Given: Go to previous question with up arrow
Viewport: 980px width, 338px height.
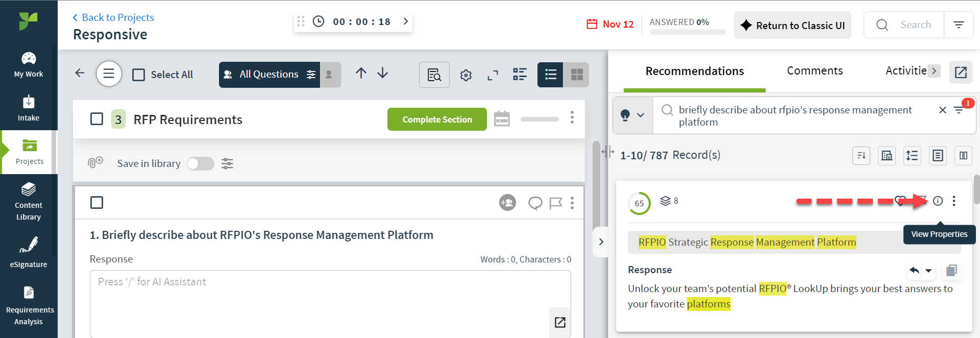Looking at the screenshot, I should (x=361, y=73).
